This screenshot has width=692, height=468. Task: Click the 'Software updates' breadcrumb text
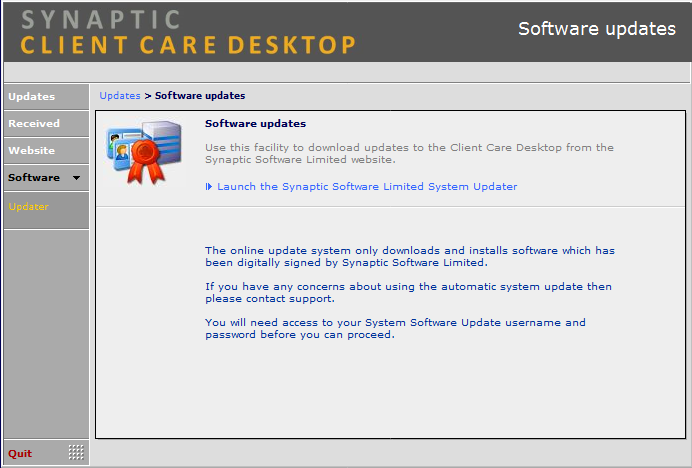200,96
